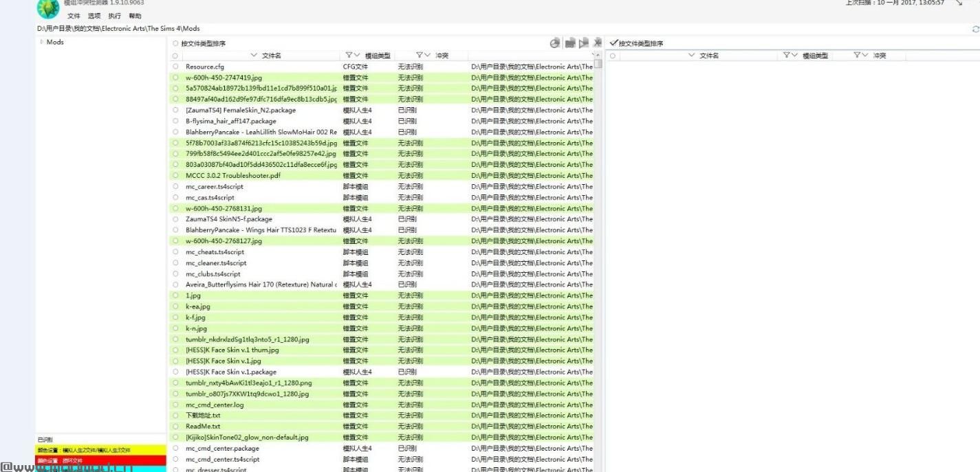Open the 选项 menu in the menu bar

coord(93,15)
